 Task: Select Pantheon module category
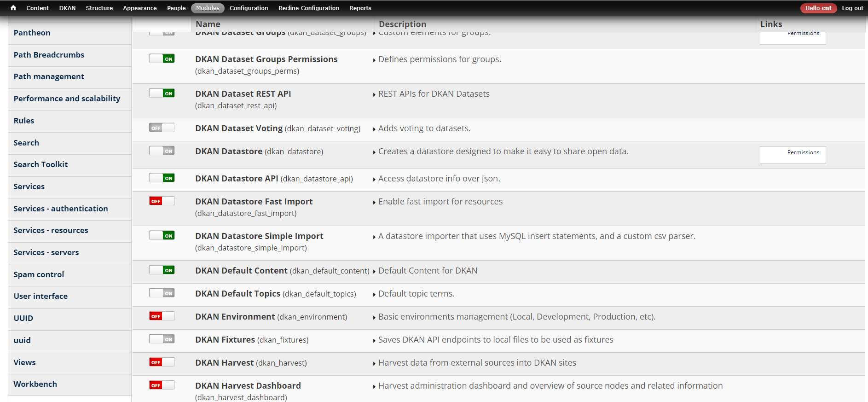[69, 33]
